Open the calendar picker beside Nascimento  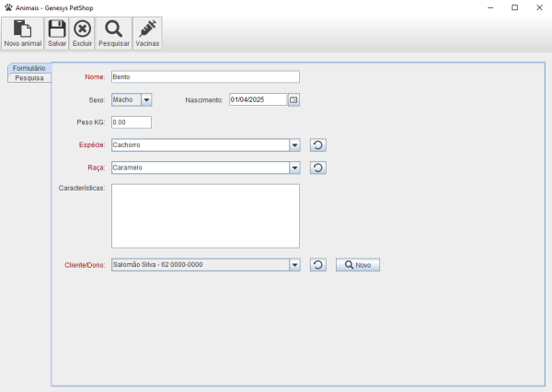click(x=293, y=99)
